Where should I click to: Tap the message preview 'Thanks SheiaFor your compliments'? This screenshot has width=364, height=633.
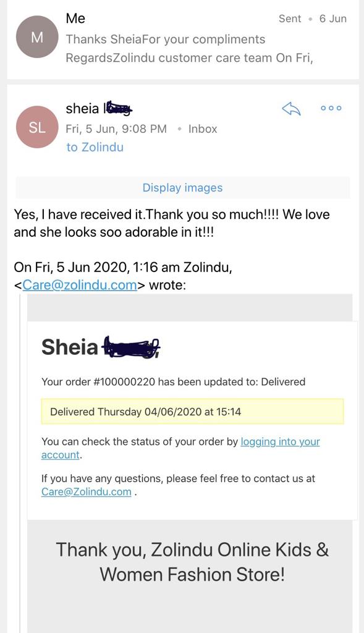166,39
